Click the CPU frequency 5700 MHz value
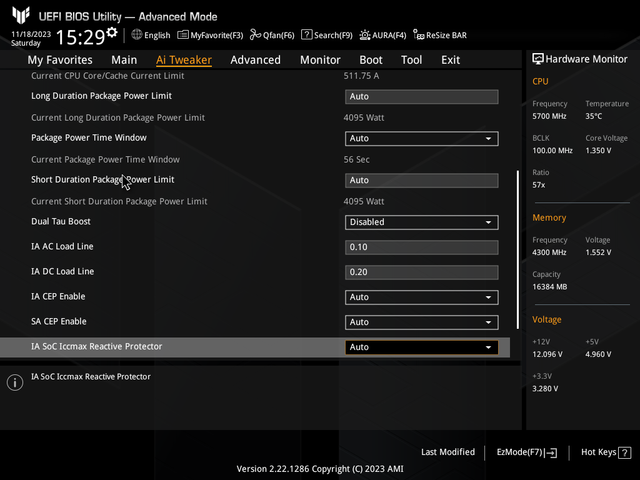This screenshot has height=480, width=640. click(549, 116)
